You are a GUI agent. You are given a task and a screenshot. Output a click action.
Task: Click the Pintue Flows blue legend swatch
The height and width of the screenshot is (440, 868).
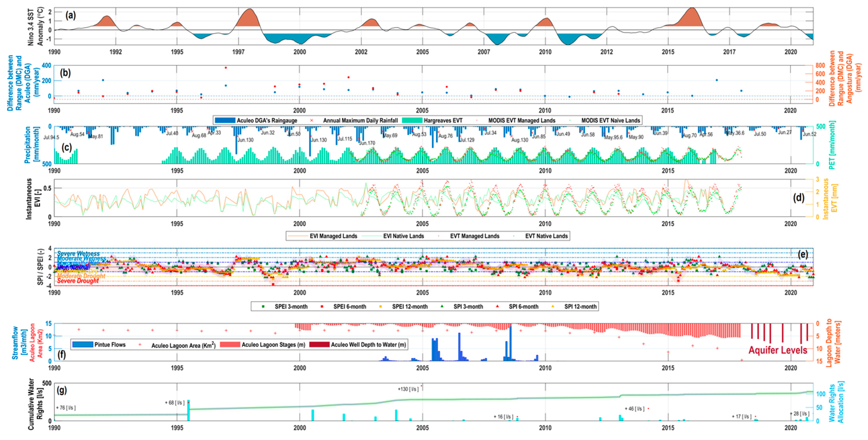click(83, 344)
